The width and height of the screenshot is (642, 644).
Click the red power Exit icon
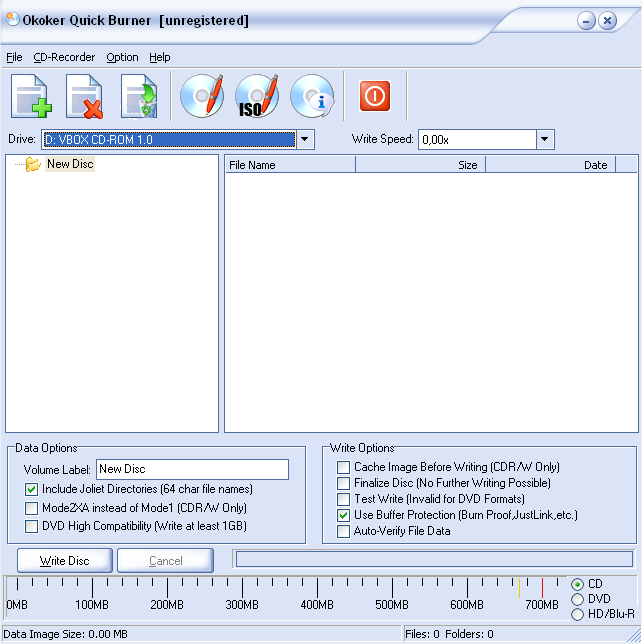point(375,96)
